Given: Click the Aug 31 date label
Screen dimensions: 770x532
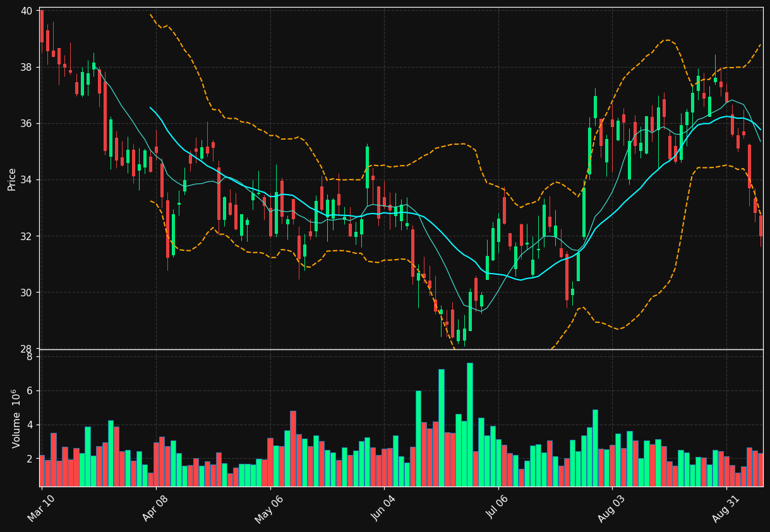Looking at the screenshot, I should (x=725, y=508).
